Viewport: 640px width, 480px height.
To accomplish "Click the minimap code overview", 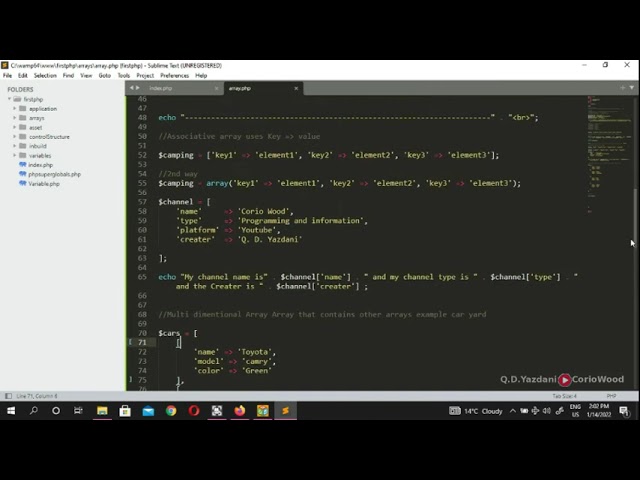I will pyautogui.click(x=609, y=155).
